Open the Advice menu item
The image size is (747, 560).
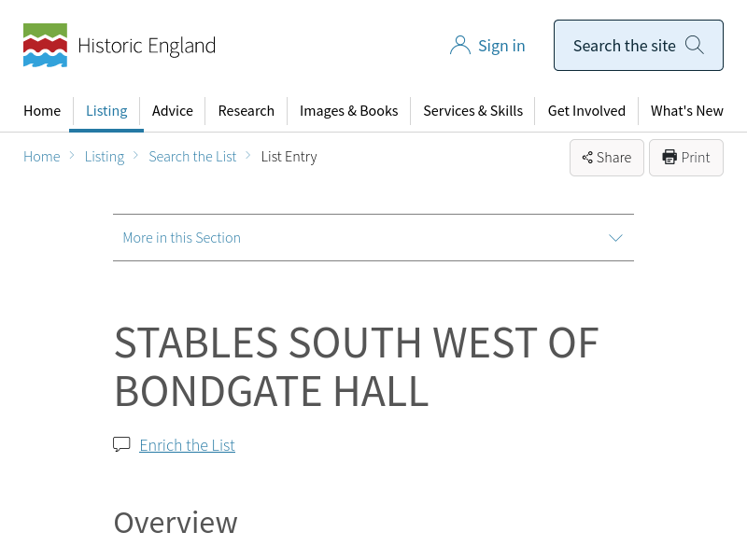tap(173, 111)
